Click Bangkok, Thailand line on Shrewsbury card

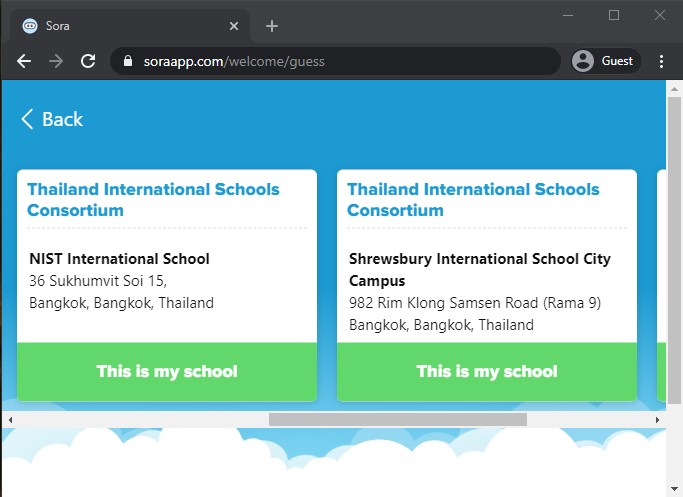click(441, 325)
